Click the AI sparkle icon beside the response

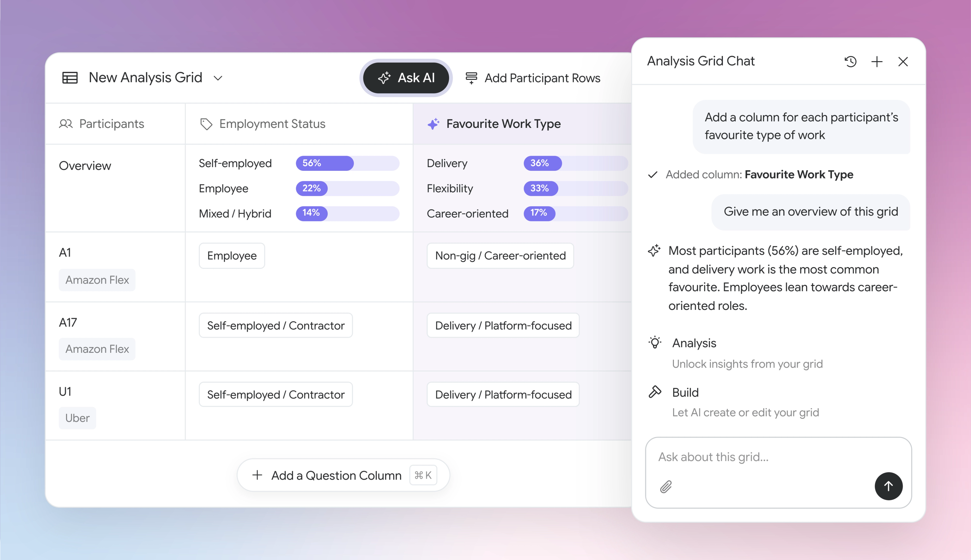[x=654, y=251]
